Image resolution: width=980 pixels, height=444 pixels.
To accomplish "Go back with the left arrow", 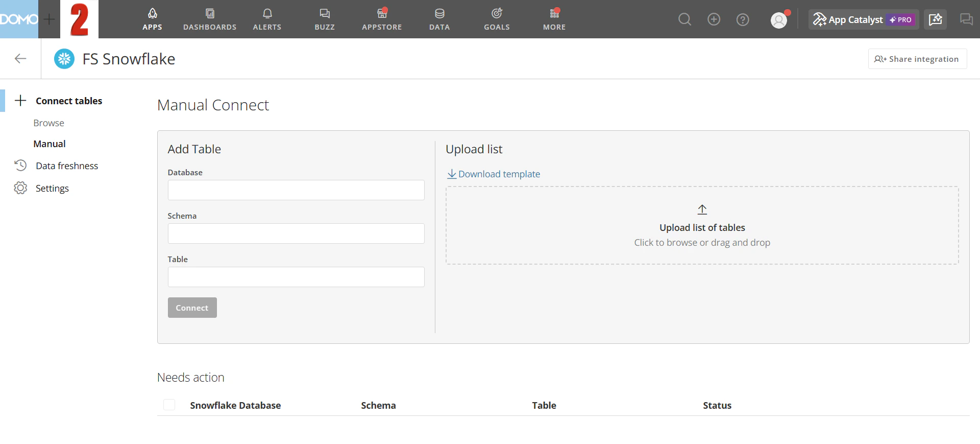I will pyautogui.click(x=20, y=59).
